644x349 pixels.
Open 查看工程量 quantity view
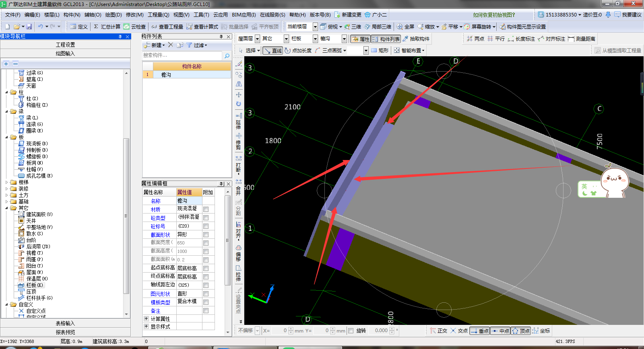(x=167, y=27)
